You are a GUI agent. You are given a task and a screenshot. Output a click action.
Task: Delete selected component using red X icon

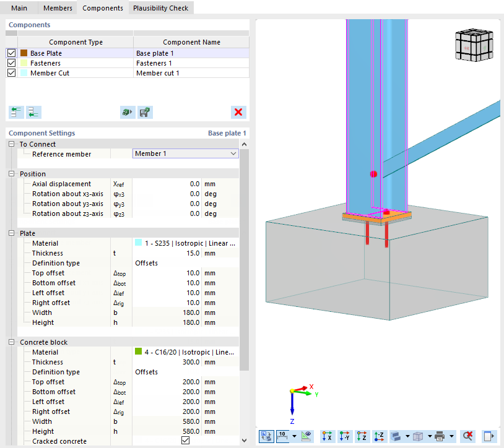[x=238, y=112]
